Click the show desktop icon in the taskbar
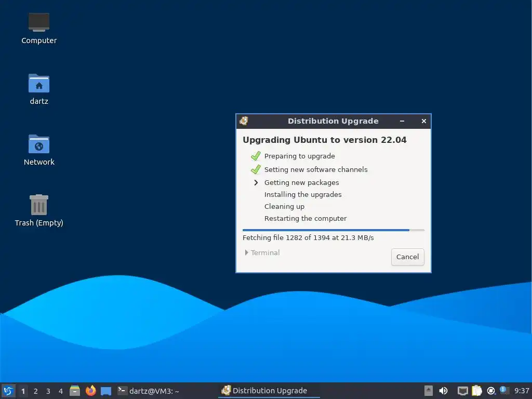This screenshot has height=399, width=532. (x=106, y=391)
